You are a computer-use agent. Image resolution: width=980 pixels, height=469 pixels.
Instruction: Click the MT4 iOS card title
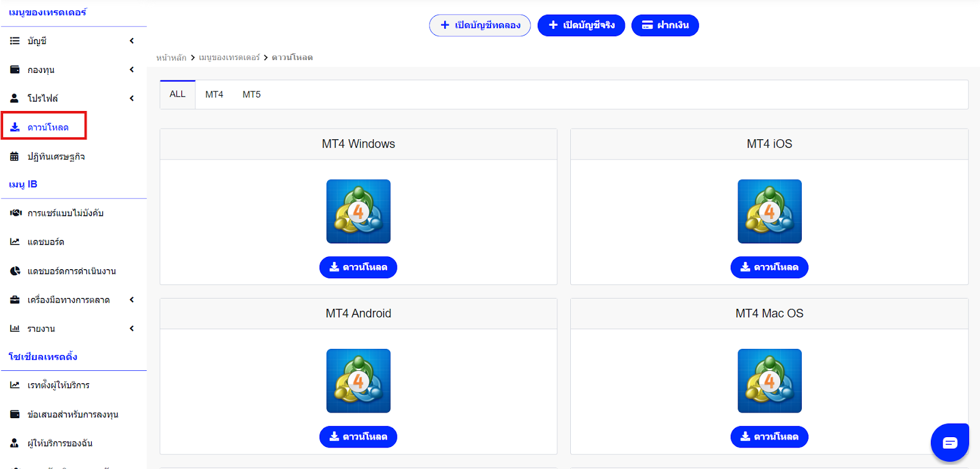tap(769, 144)
